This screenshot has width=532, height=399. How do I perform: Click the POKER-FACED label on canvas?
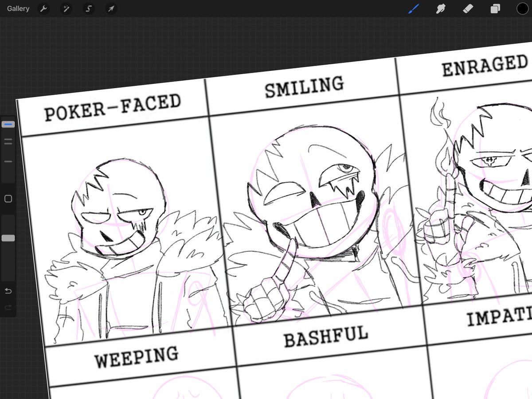113,108
